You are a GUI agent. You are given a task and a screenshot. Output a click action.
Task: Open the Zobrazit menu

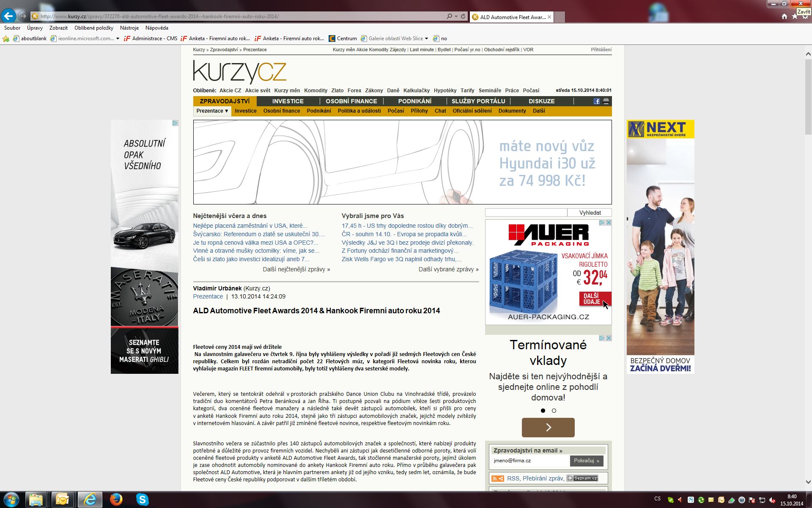pyautogui.click(x=58, y=28)
